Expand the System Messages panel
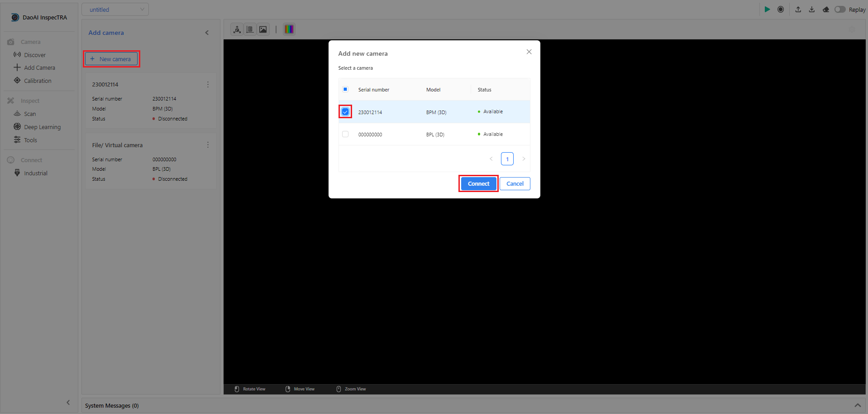The image size is (868, 414). [x=858, y=405]
